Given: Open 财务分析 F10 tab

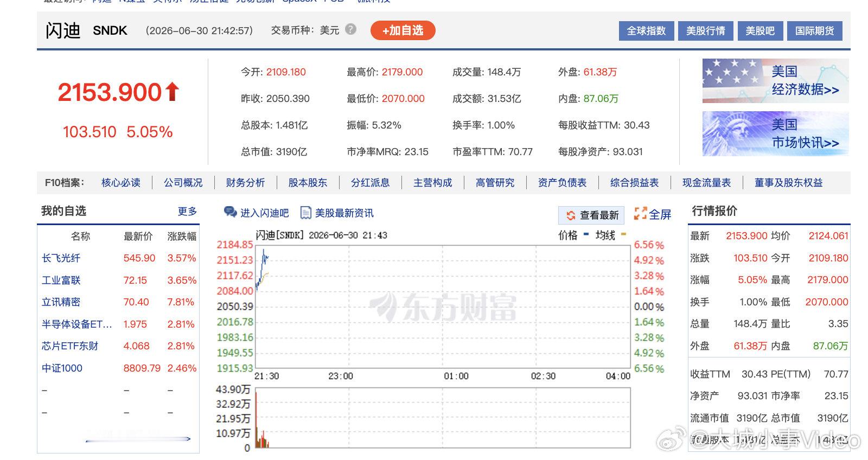Looking at the screenshot, I should 245,183.
